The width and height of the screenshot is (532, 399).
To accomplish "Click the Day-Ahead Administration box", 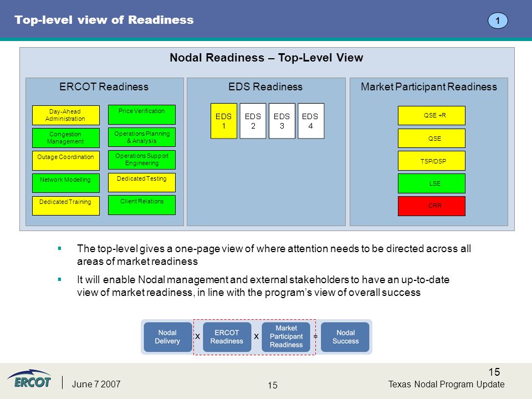I will coord(66,115).
